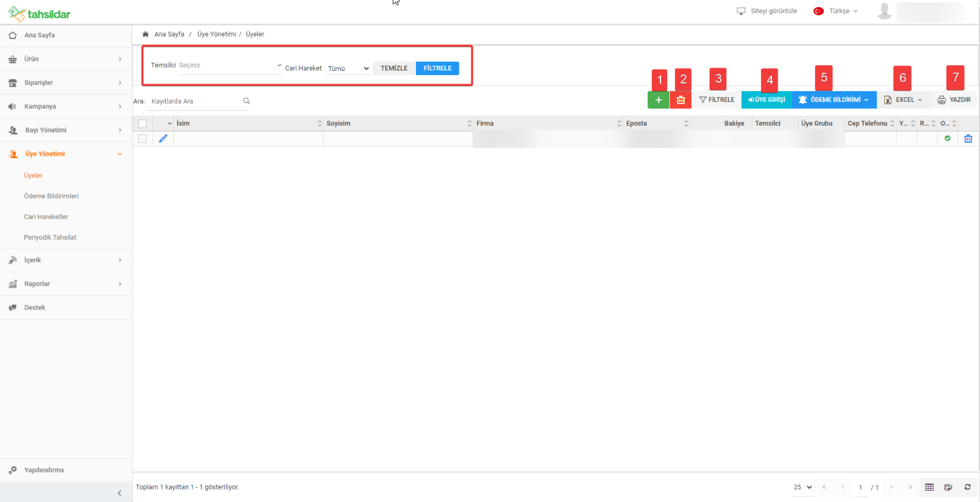Go to first page double-arrow

tap(824, 487)
